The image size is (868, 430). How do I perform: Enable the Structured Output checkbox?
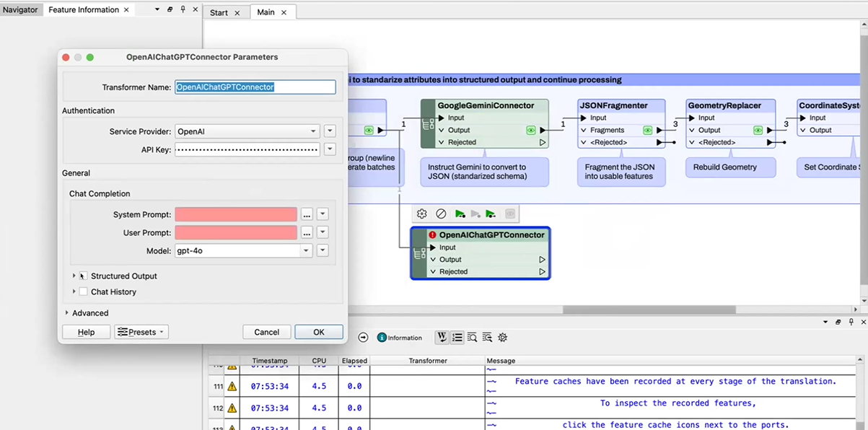(x=84, y=276)
